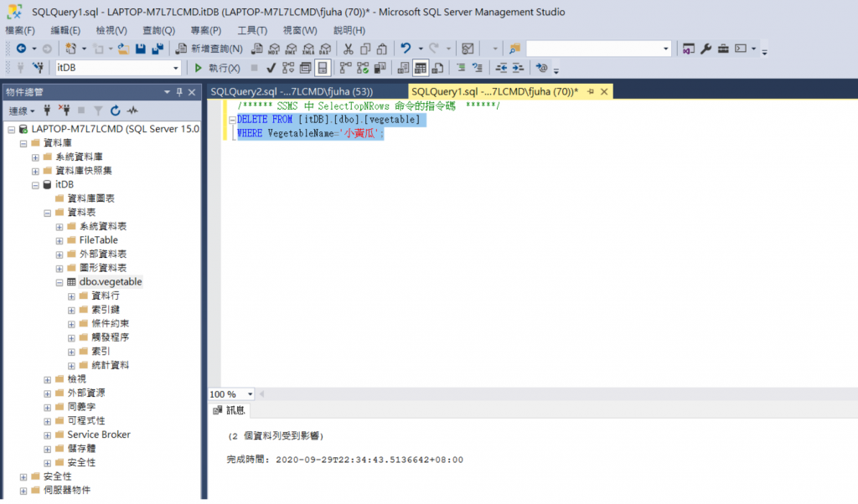This screenshot has width=858, height=504.
Task: Click the Paste clipboard icon
Action: click(x=382, y=49)
